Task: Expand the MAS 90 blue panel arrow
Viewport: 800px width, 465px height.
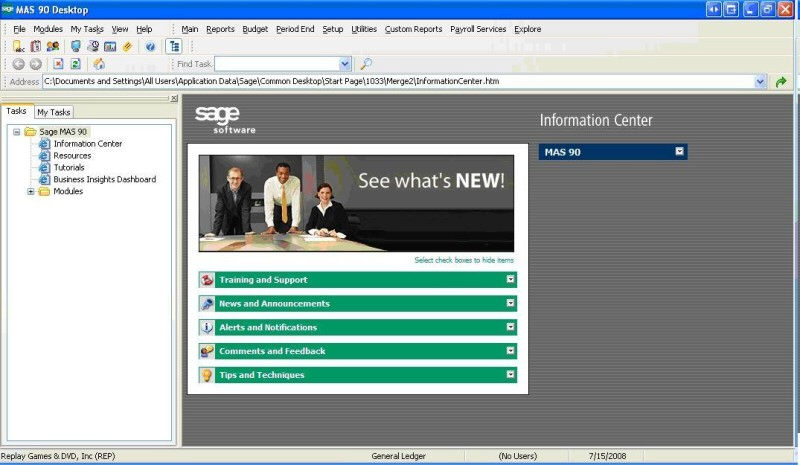Action: [680, 151]
